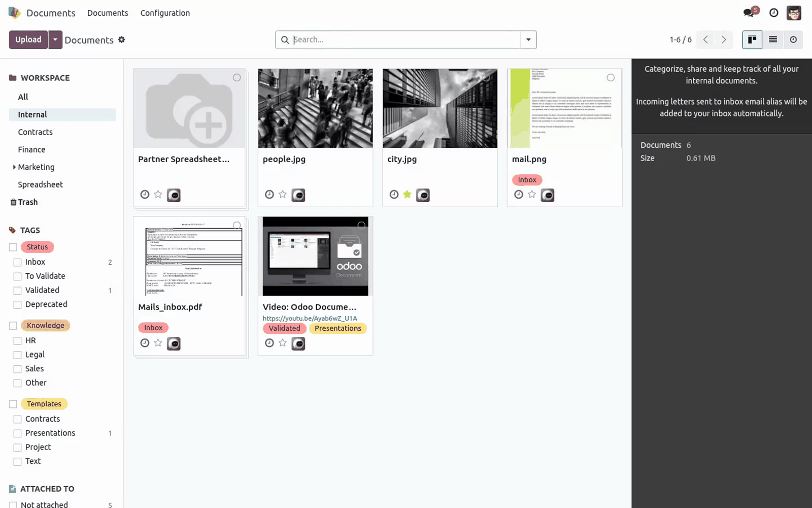Unstar the city.jpg document
This screenshot has height=508, width=812.
pos(407,195)
